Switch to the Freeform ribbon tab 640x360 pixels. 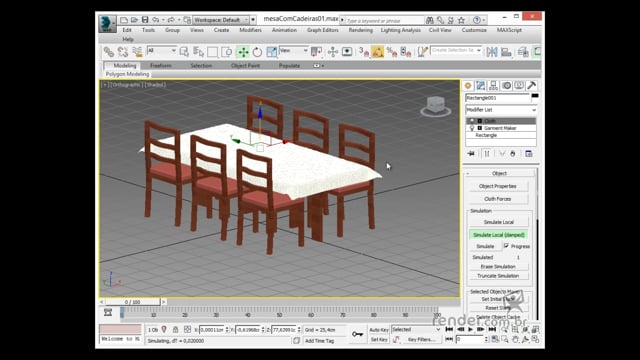point(160,66)
